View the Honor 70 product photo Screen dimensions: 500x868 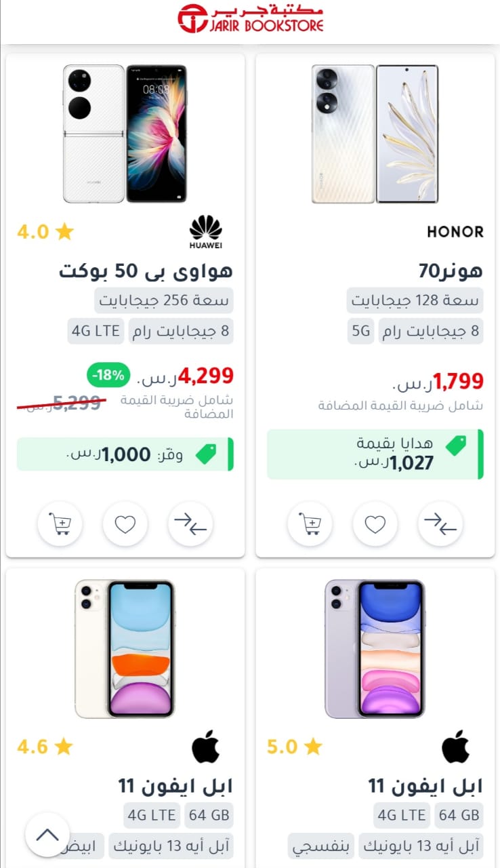(x=375, y=134)
